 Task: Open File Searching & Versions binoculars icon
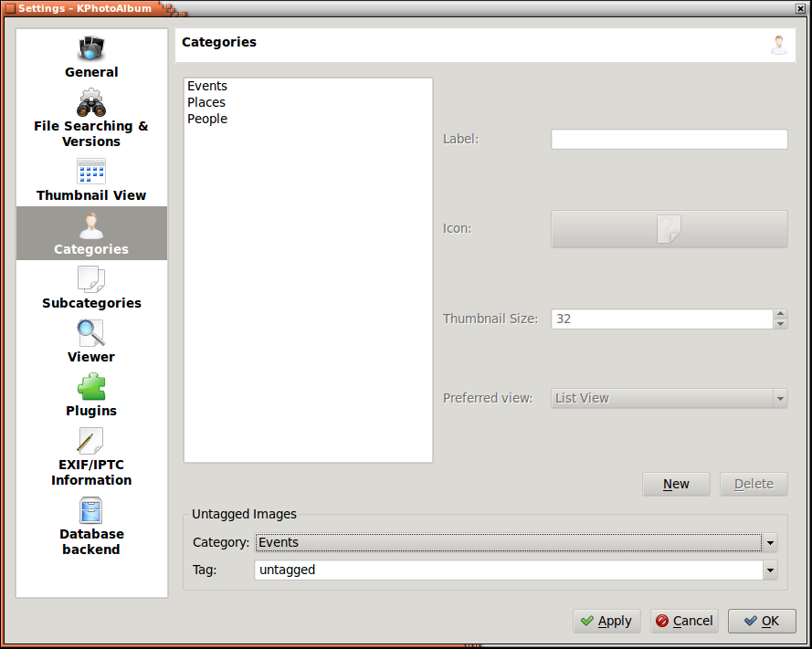[91, 102]
